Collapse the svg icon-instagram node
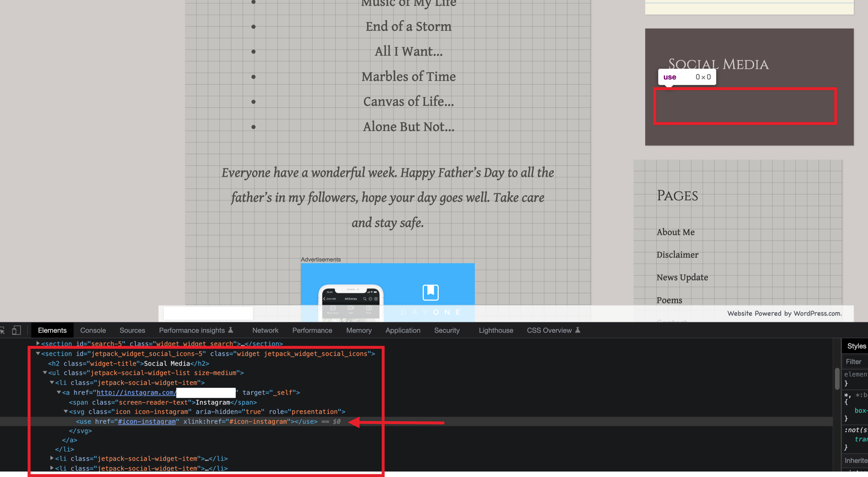The width and height of the screenshot is (868, 477). coord(66,411)
